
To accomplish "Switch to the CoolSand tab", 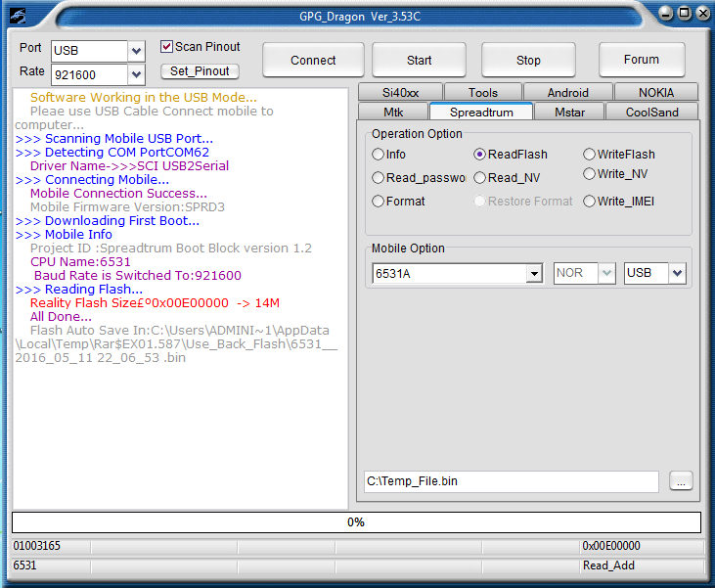I will coord(651,112).
